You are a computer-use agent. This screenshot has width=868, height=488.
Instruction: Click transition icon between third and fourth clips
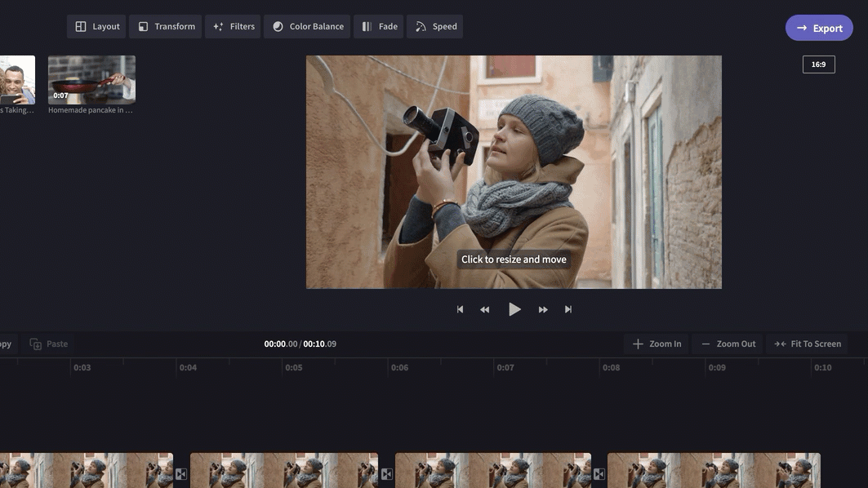pyautogui.click(x=599, y=474)
